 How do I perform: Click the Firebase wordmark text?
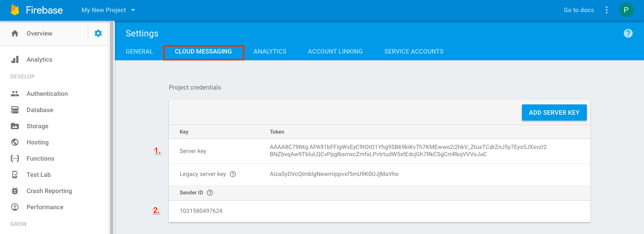[x=44, y=10]
